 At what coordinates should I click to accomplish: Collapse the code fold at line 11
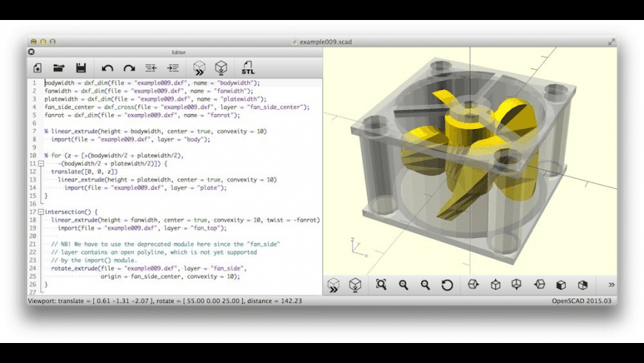point(40,164)
